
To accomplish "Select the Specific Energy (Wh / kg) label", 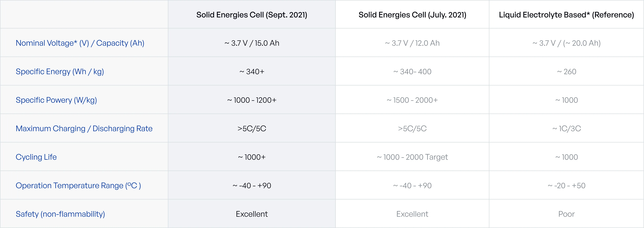I will (x=60, y=72).
